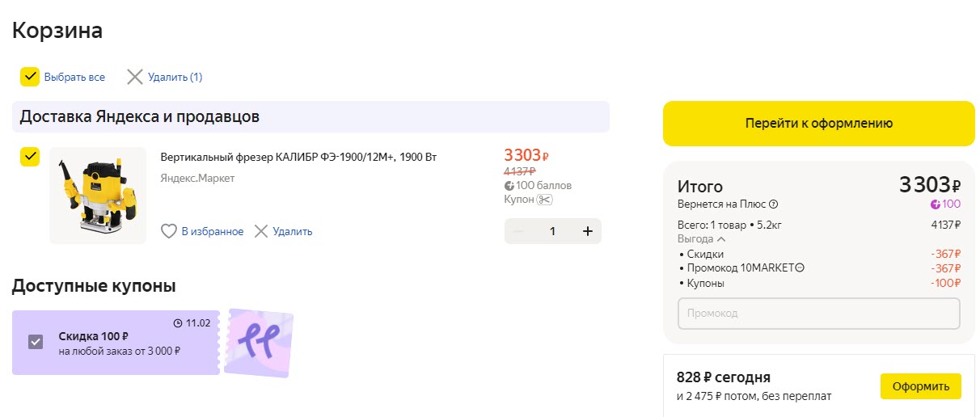Click the heart icon for В избранное
The width and height of the screenshot is (980, 417).
[168, 232]
